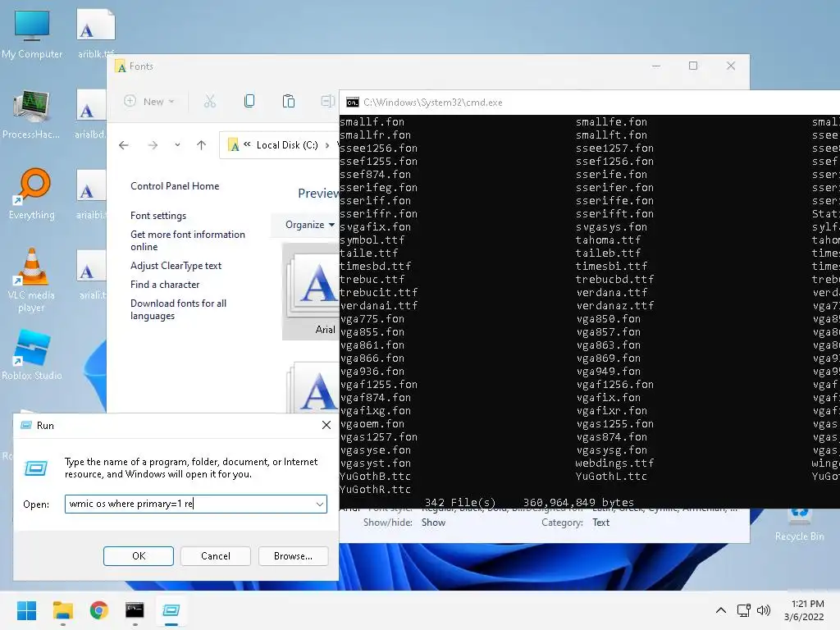Viewport: 840px width, 630px height.
Task: Click Local Disk (C:) in address bar
Action: coord(286,145)
